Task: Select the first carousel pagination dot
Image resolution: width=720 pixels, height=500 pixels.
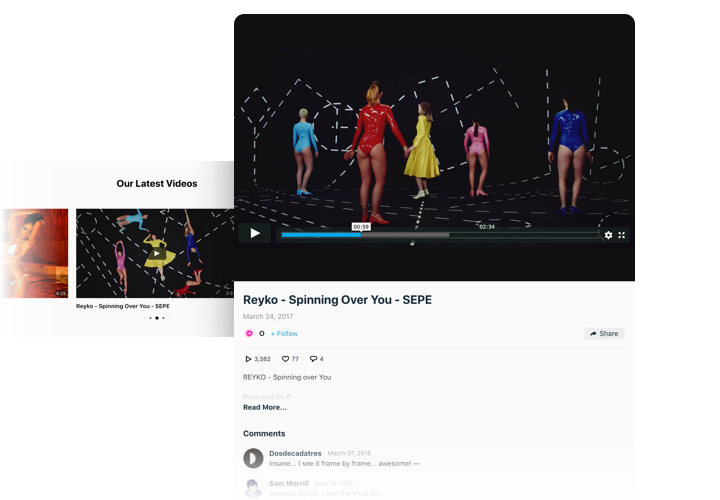Action: [144, 318]
